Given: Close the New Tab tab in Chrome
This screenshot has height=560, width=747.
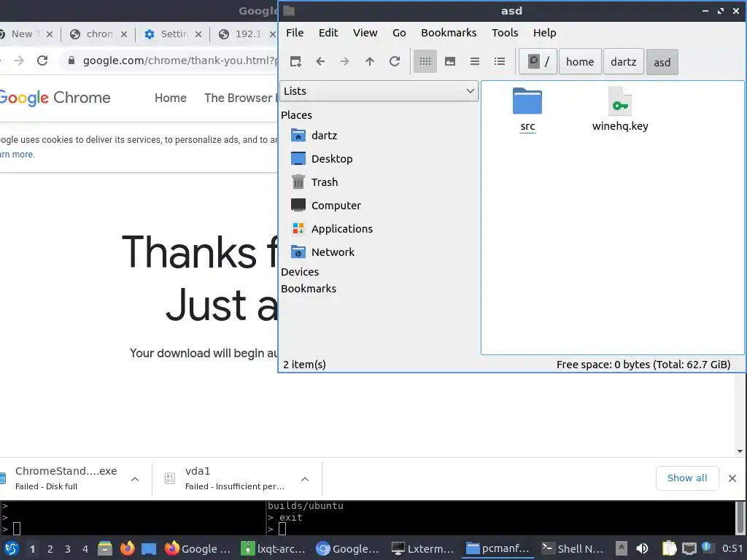Looking at the screenshot, I should coord(50,34).
